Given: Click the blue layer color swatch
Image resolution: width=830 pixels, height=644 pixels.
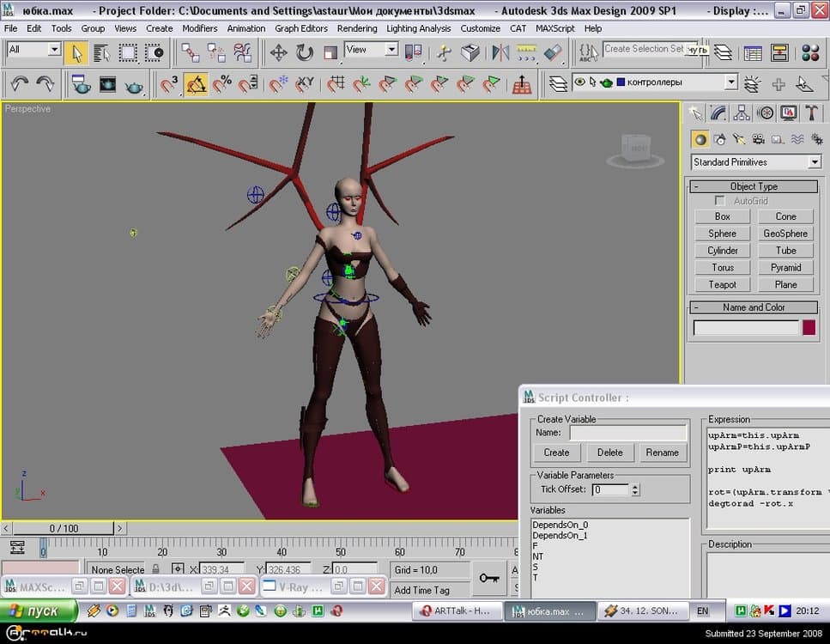Looking at the screenshot, I should (x=621, y=82).
